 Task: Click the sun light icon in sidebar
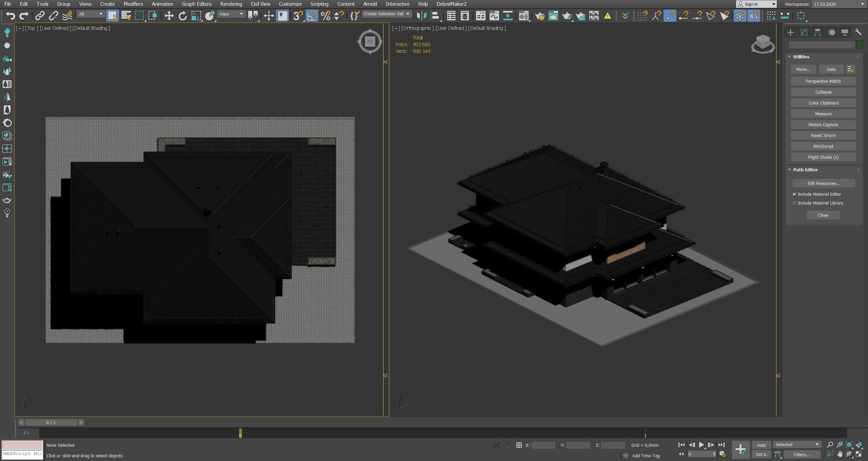click(x=7, y=45)
